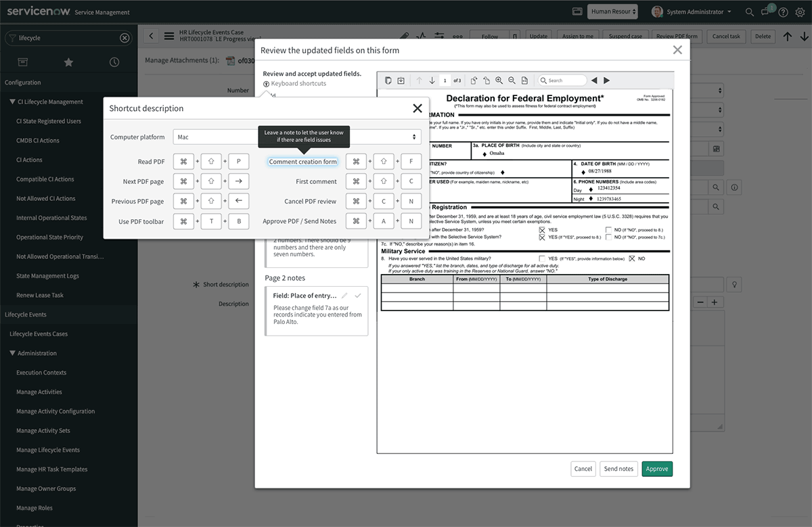The height and width of the screenshot is (527, 812).
Task: Expand the System Administrator user menu
Action: pyautogui.click(x=691, y=12)
